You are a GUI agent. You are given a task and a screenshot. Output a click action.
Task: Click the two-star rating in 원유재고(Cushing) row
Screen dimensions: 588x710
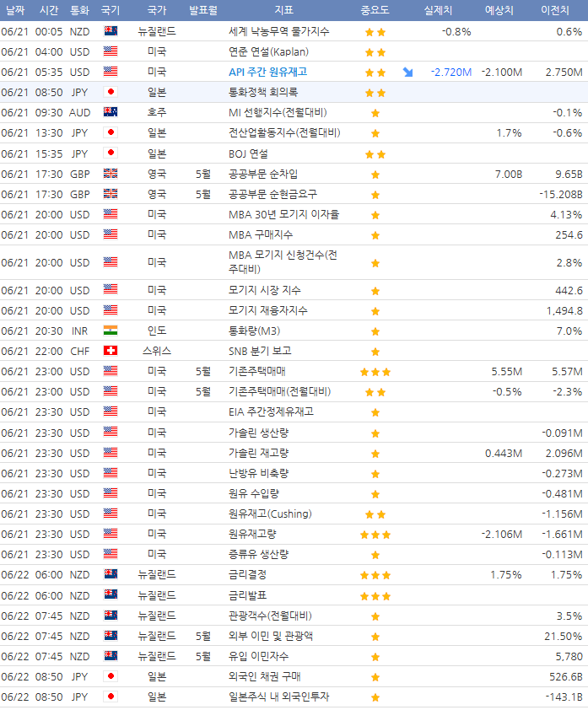tap(375, 514)
